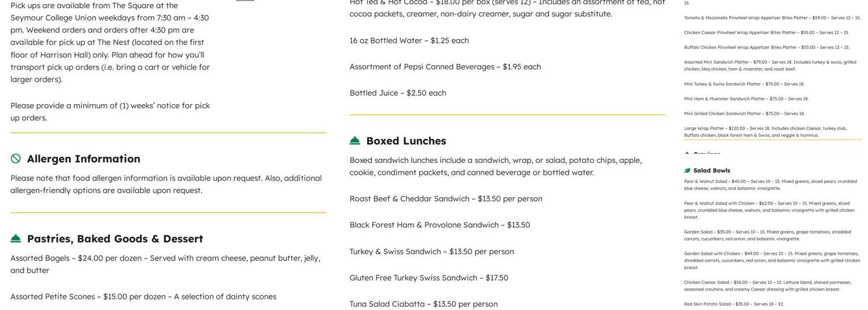
Task: Click the Boxed Lunches heading
Action: coord(406,141)
